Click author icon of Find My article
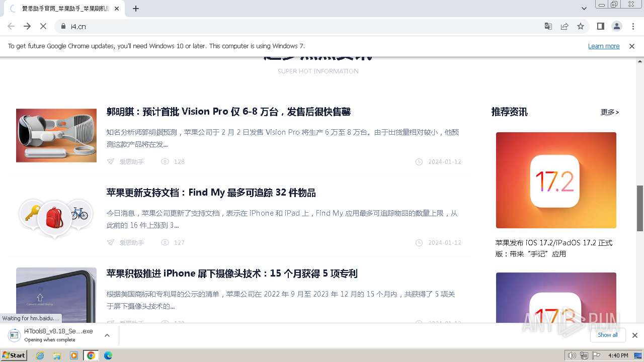 pyautogui.click(x=111, y=242)
